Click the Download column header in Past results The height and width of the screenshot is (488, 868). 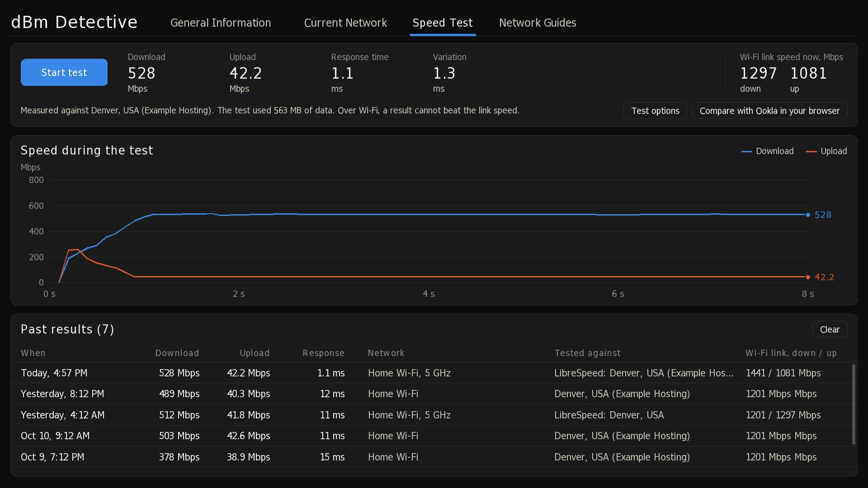pos(177,353)
